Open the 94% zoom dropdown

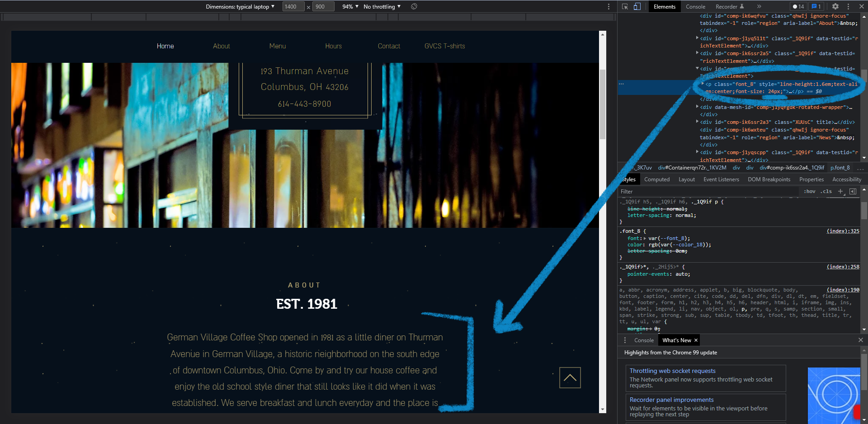point(350,6)
